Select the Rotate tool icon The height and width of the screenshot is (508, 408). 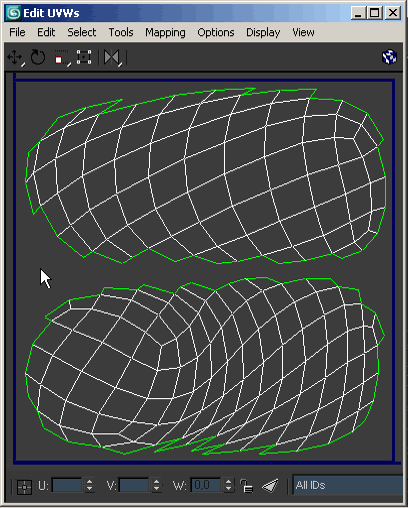click(38, 57)
